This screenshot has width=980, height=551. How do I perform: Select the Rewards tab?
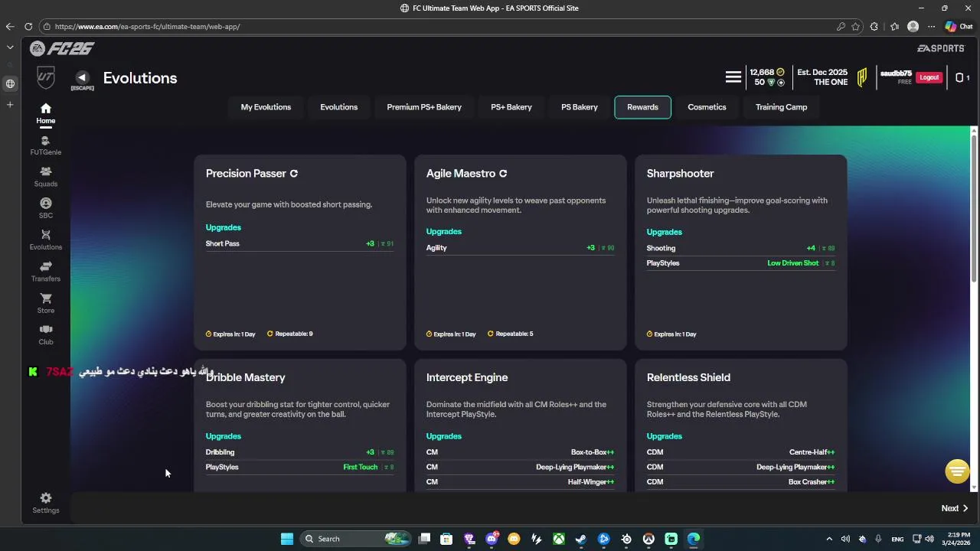[642, 107]
